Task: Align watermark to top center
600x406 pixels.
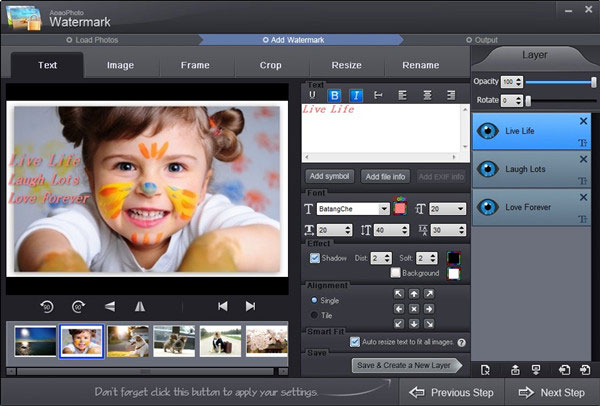Action: (x=414, y=294)
